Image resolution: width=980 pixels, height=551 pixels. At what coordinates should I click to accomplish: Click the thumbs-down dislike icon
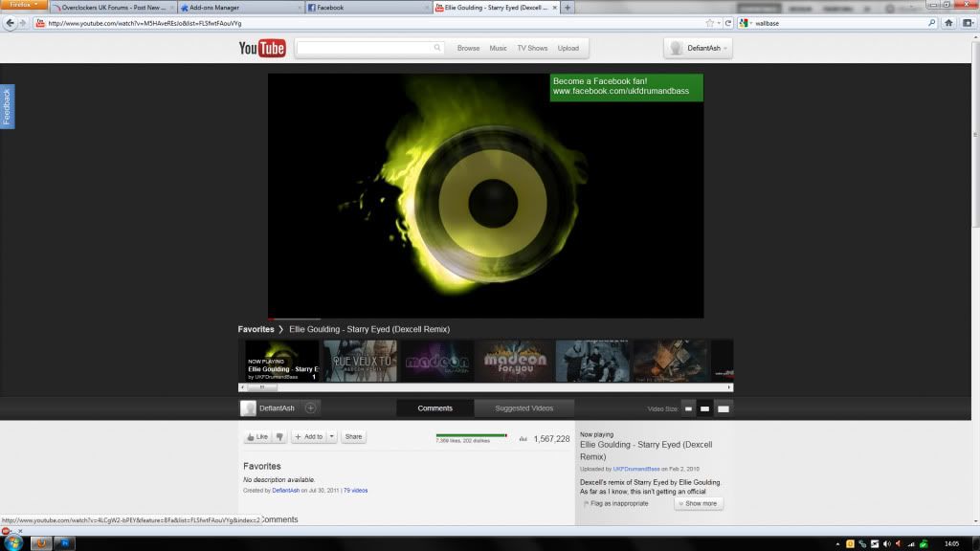point(279,436)
